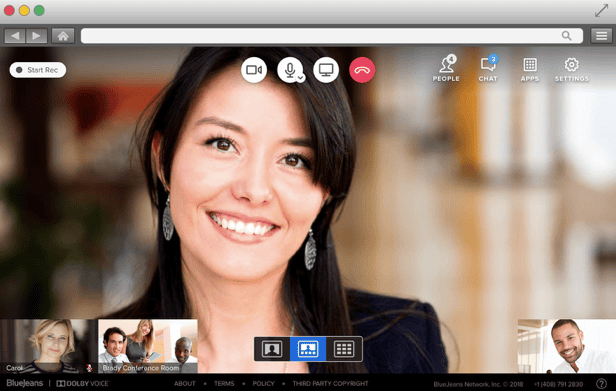Screen dimensions: 616x391
Task: Click the browser back arrow
Action: [x=15, y=36]
